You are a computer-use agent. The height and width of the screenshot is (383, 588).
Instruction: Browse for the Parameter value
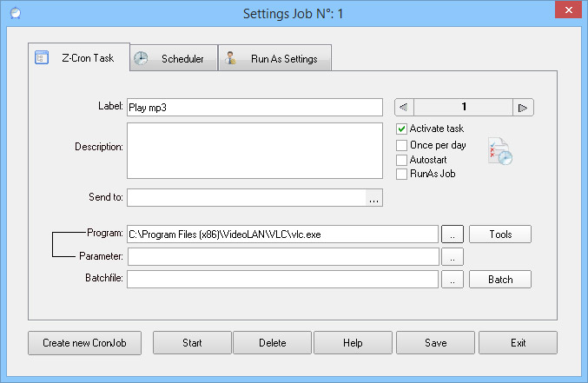pyautogui.click(x=453, y=256)
